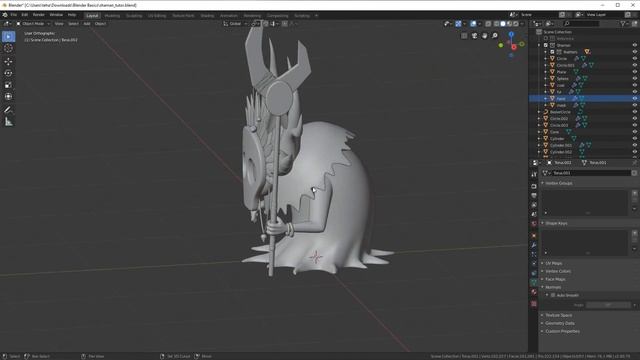Select the Move tool
640x360 pixels.
point(8,62)
